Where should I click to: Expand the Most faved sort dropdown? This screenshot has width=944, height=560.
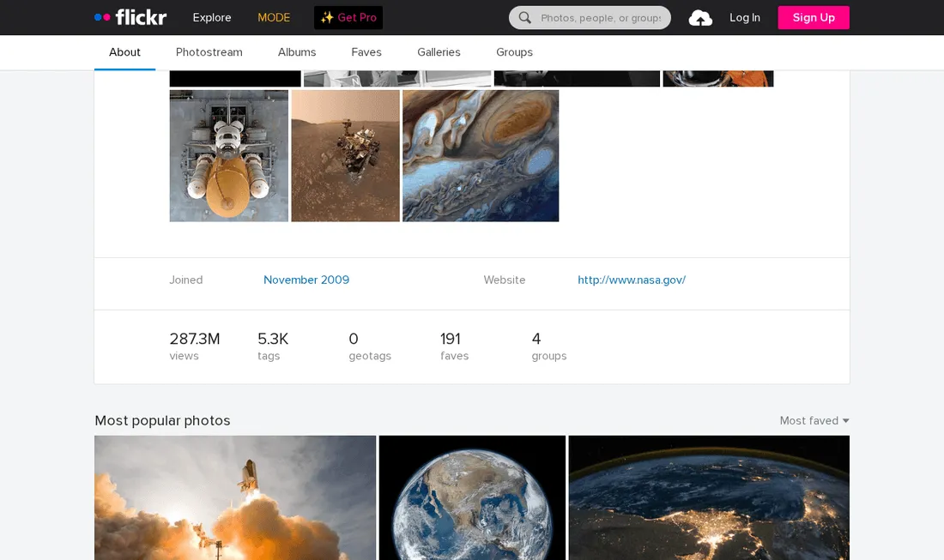point(814,420)
